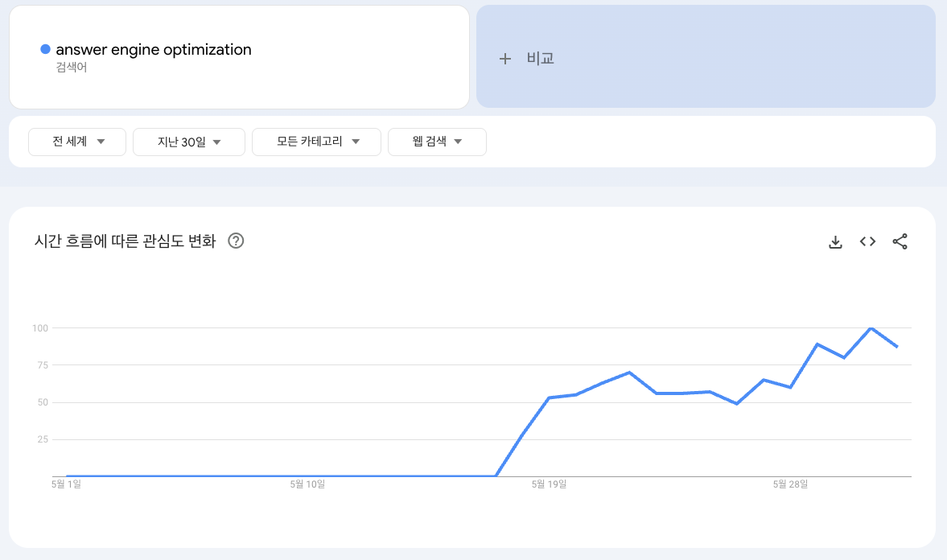Click the help question mark icon

(236, 241)
